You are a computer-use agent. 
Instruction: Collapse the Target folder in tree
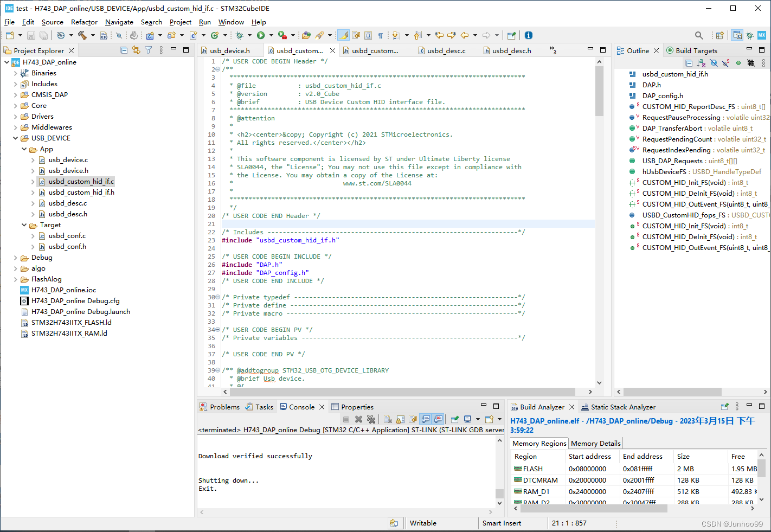click(x=24, y=225)
